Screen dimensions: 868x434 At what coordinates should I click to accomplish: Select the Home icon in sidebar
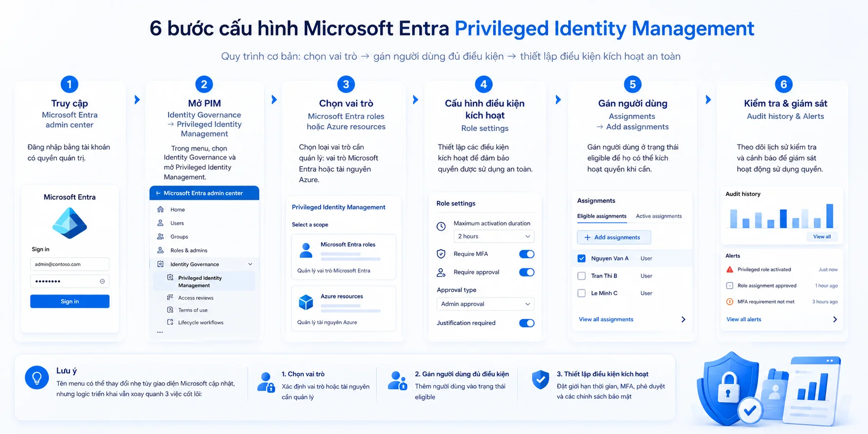click(160, 209)
